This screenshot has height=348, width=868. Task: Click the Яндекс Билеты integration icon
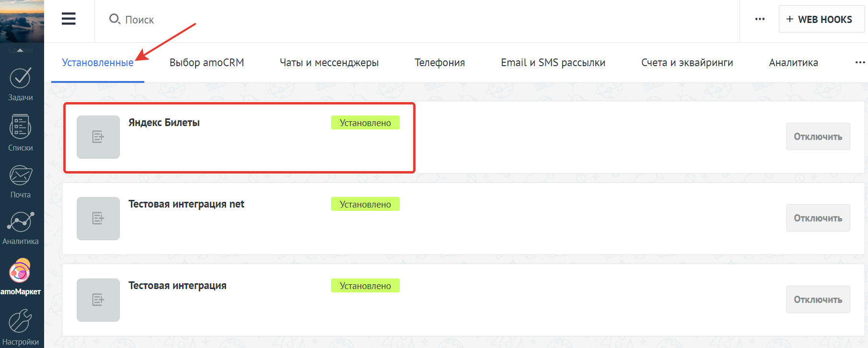98,137
